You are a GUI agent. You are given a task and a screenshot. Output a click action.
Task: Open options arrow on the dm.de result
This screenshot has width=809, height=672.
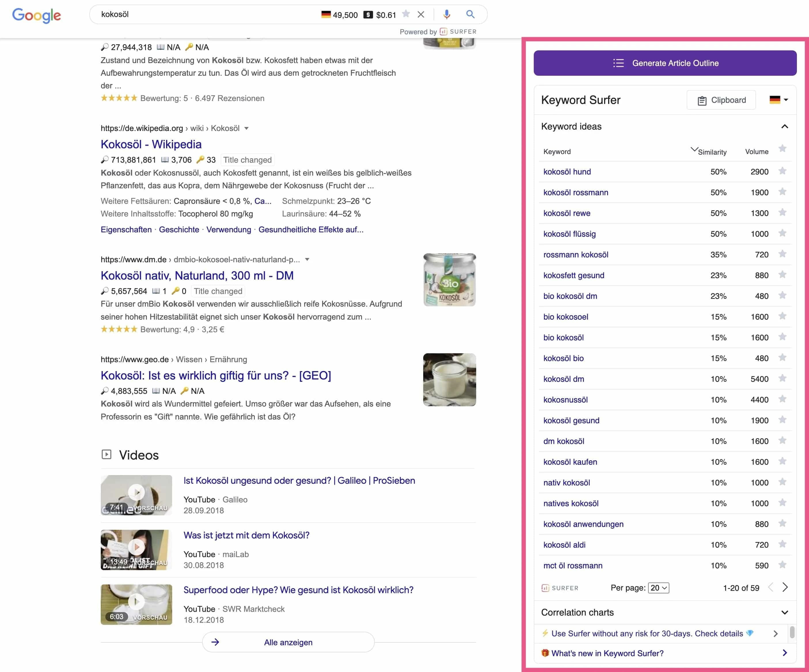coord(307,260)
